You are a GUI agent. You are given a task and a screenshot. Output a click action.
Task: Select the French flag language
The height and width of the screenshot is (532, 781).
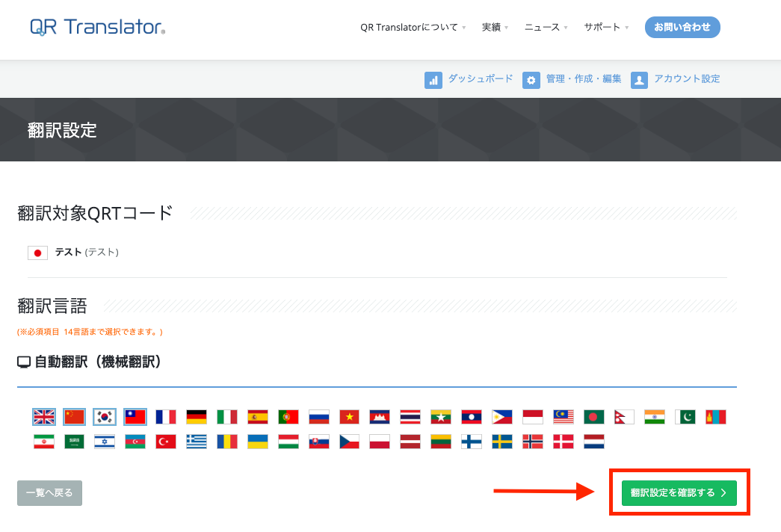point(166,417)
